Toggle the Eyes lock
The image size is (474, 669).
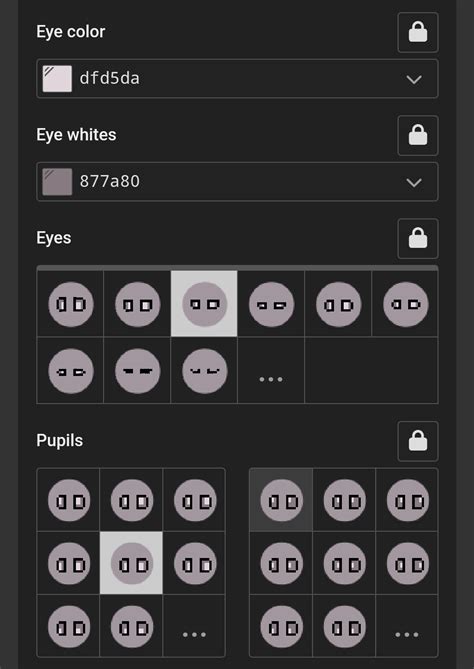pyautogui.click(x=418, y=239)
